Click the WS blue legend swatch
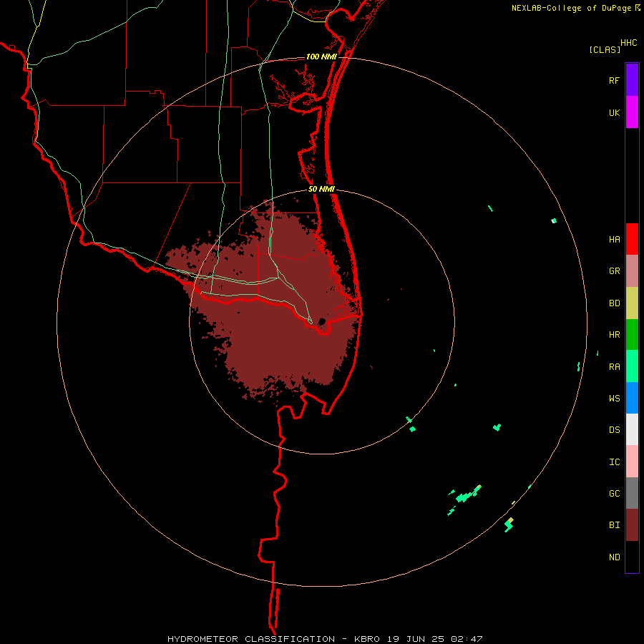Screen dimensions: 644x644 coord(632,398)
